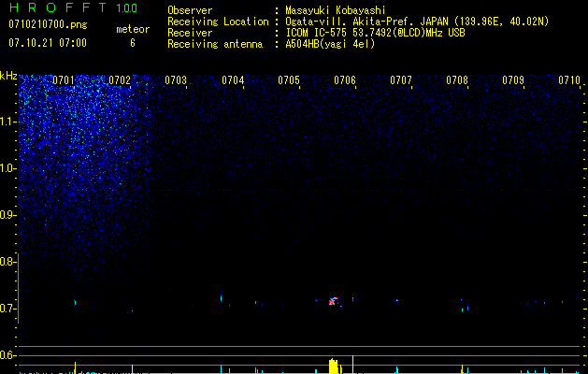Click the kHz axis unit label
Image resolution: width=588 pixels, height=374 pixels.
coord(8,76)
